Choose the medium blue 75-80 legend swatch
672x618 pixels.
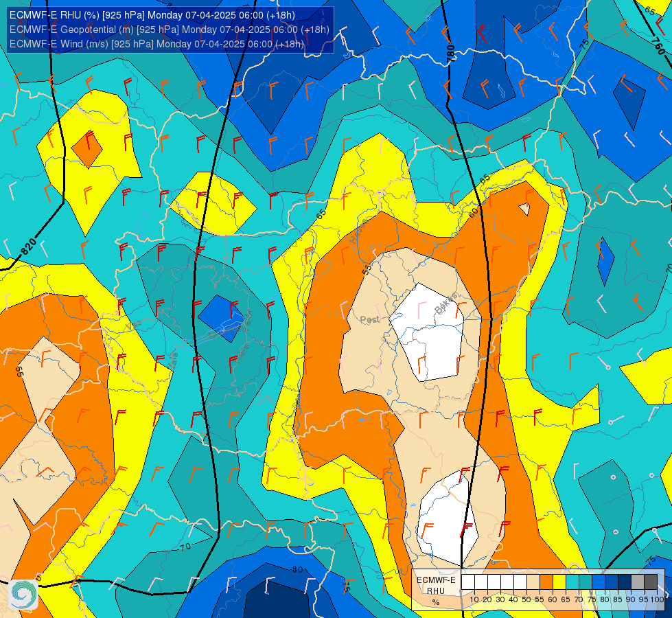(599, 582)
